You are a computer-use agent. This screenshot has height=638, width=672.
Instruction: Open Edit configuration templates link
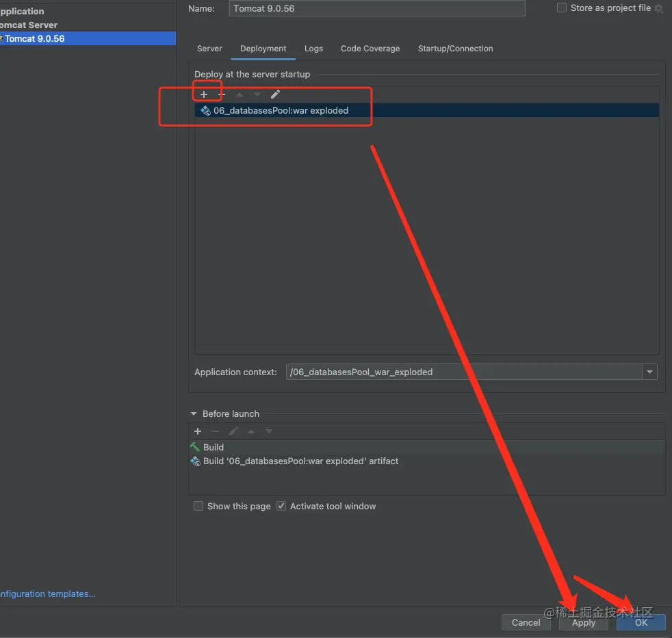click(48, 594)
